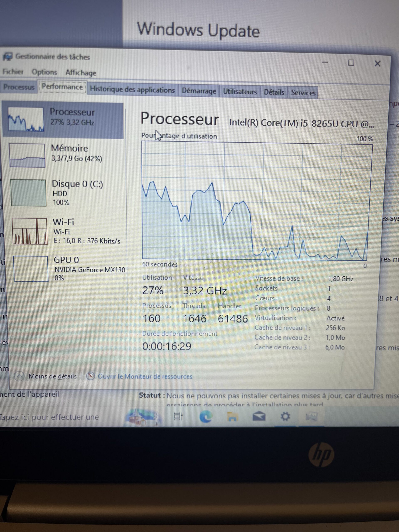This screenshot has height=532, width=399.
Task: Open Windows Settings gear from the taskbar
Action: [286, 416]
